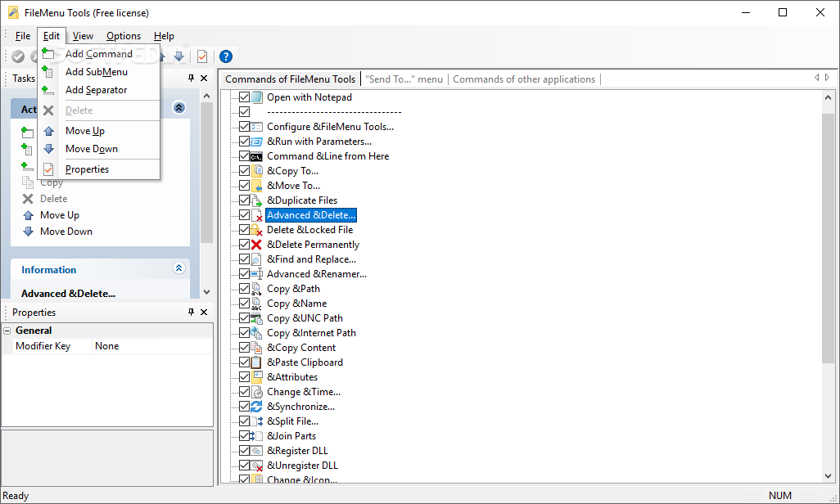
Task: Close the Properties panel with X
Action: (x=204, y=312)
